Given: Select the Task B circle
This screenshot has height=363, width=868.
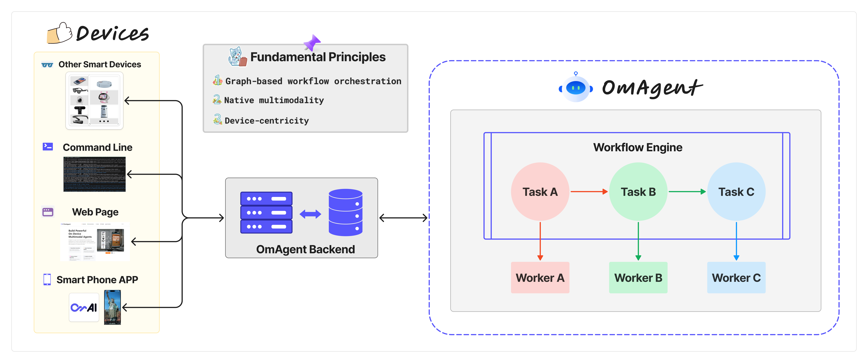Looking at the screenshot, I should click(638, 192).
